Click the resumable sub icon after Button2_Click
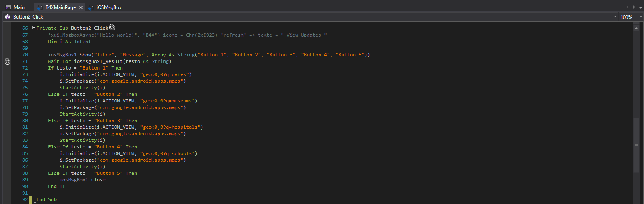The image size is (644, 204). point(112,28)
